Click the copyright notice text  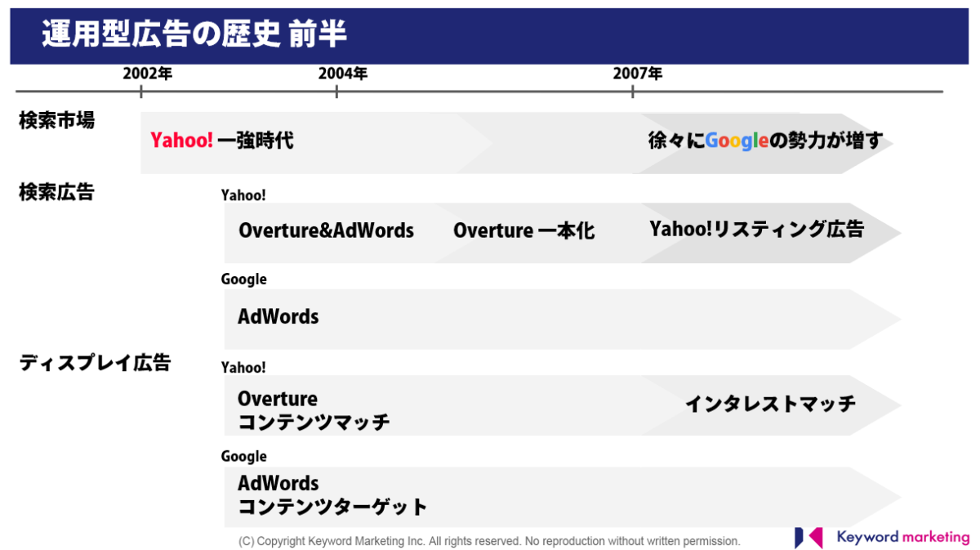489,541
